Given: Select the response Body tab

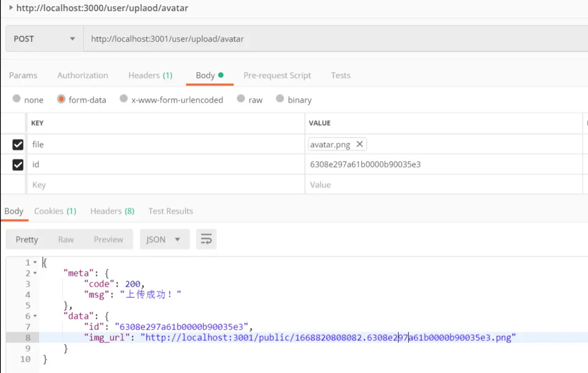Looking at the screenshot, I should [x=14, y=211].
